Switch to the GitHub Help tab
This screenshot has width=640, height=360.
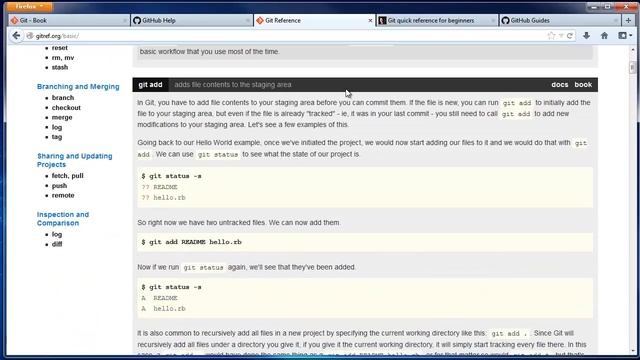[191, 20]
